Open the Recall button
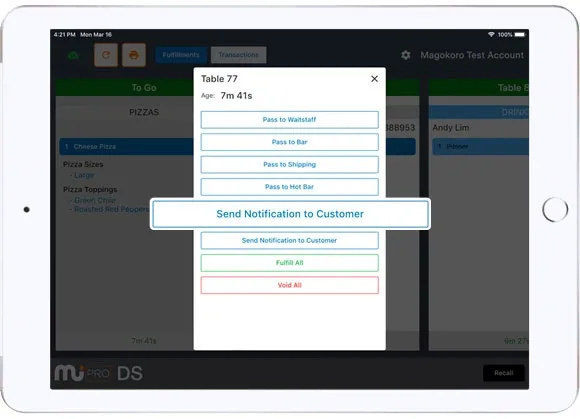 [x=503, y=373]
